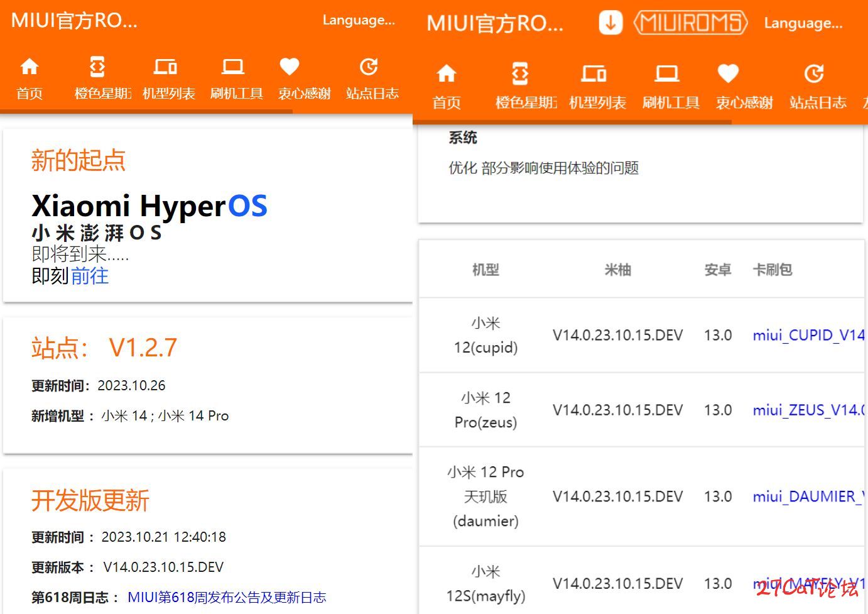Image resolution: width=868 pixels, height=614 pixels.
Task: Open the 刷机工具 tab label in right panel
Action: 671,102
